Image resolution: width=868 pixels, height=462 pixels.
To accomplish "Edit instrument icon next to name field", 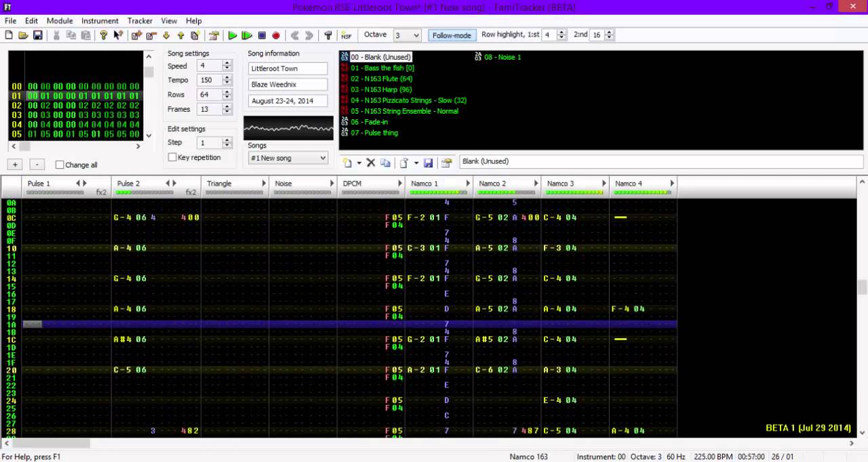I will [x=446, y=163].
